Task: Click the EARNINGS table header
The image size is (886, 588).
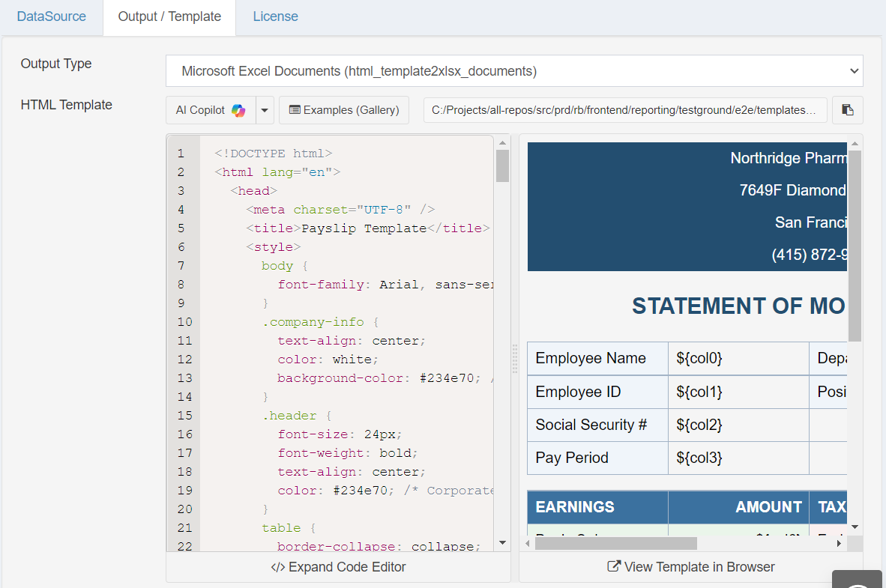Action: 597,507
